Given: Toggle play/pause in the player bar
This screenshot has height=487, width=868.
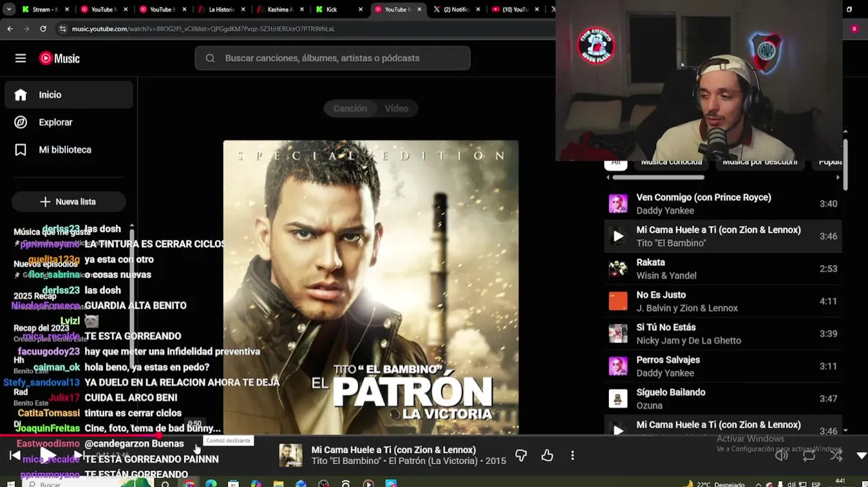Looking at the screenshot, I should 47,455.
